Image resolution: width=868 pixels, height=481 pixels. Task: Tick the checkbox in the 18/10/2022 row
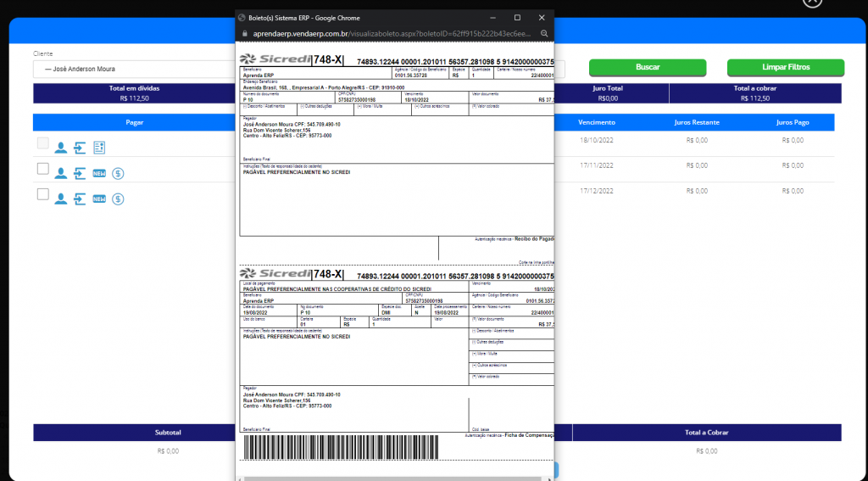click(42, 143)
